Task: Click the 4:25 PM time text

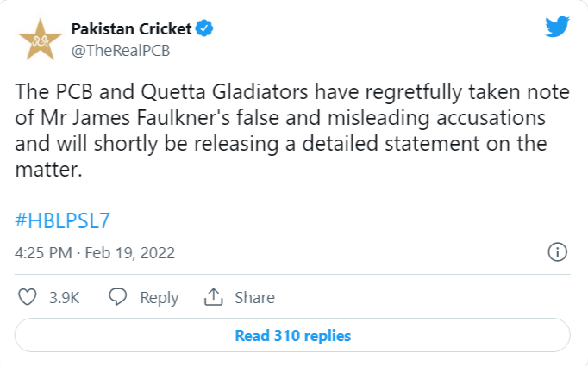Action: (x=44, y=253)
